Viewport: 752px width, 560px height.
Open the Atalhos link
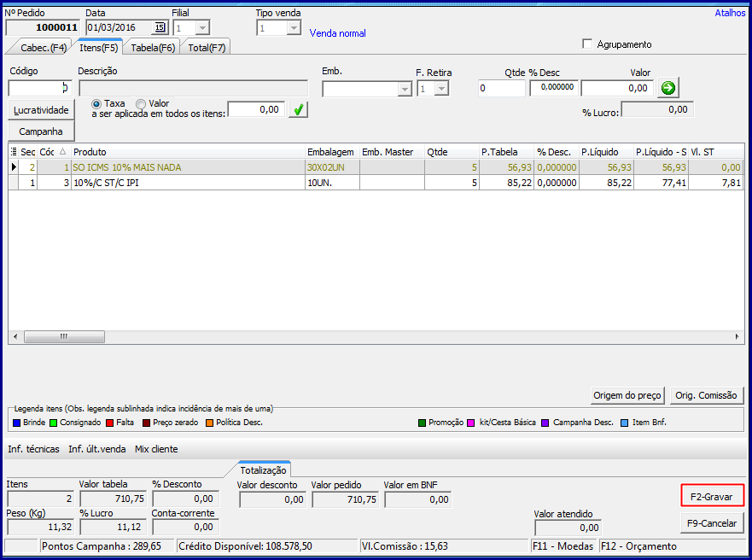click(730, 13)
